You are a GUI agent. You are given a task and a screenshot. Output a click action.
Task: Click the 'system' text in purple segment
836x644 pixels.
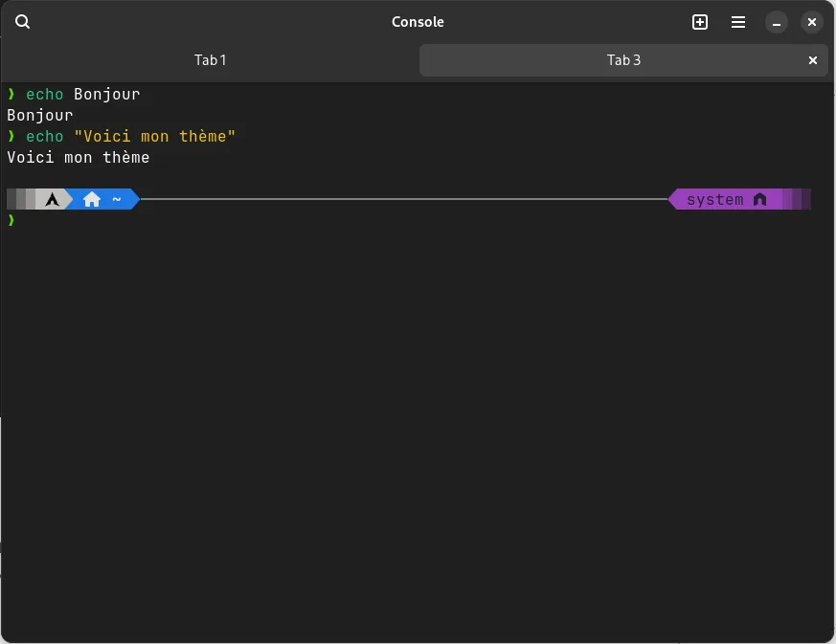[715, 200]
